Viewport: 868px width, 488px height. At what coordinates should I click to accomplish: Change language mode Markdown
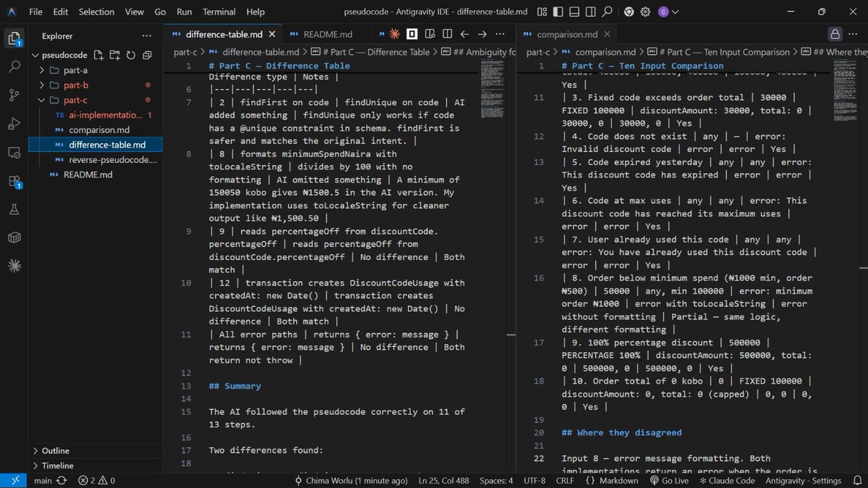(613, 480)
